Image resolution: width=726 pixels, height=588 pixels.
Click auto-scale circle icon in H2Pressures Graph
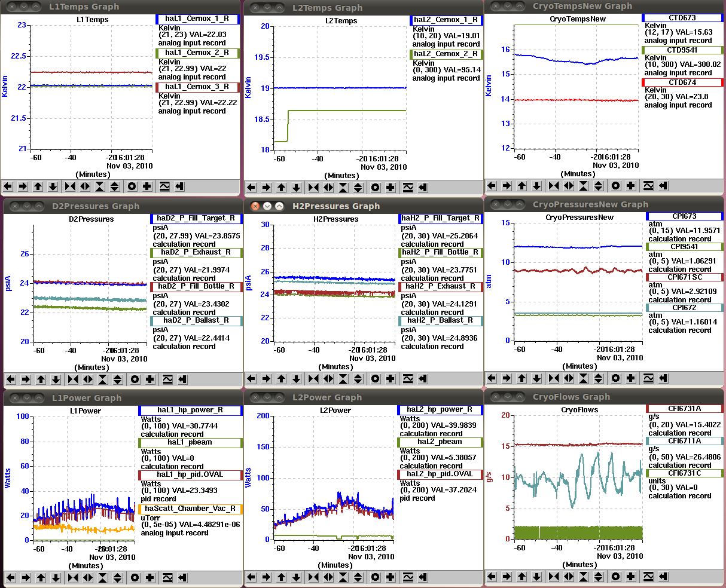[x=375, y=379]
